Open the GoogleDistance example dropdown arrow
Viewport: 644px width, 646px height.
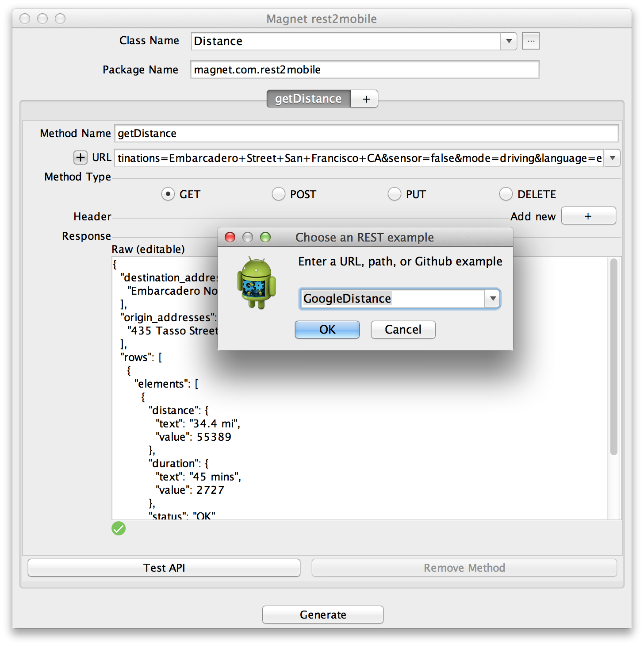pos(492,299)
